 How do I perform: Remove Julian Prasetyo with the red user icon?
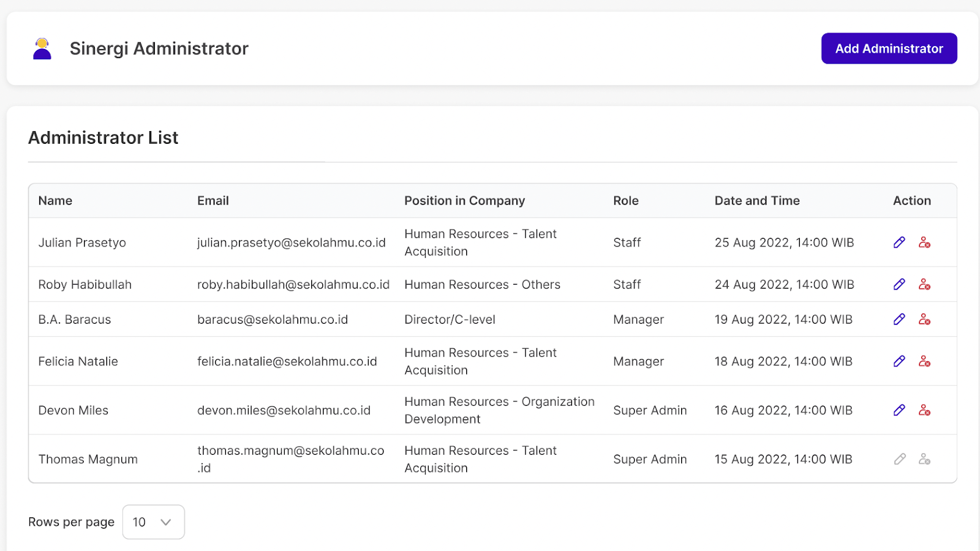(924, 242)
